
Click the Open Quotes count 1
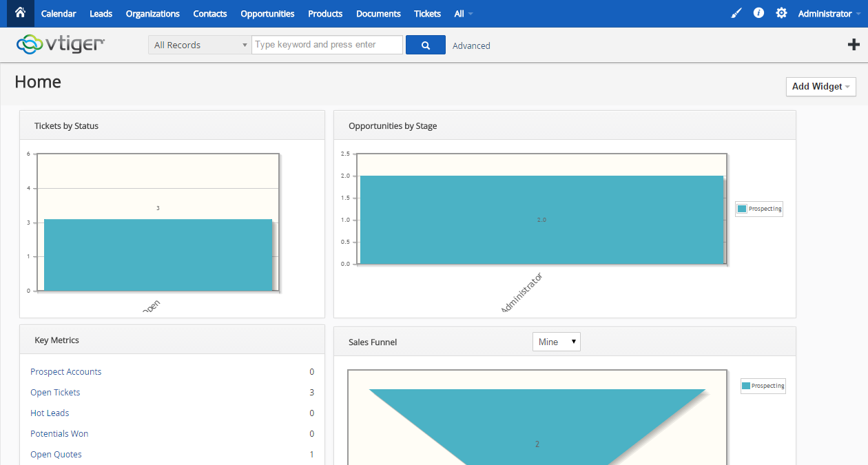pyautogui.click(x=311, y=454)
